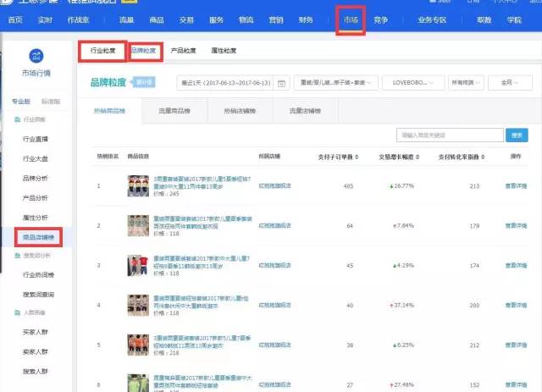Expand the 童装/婴儿装 category dropdown

tap(335, 83)
